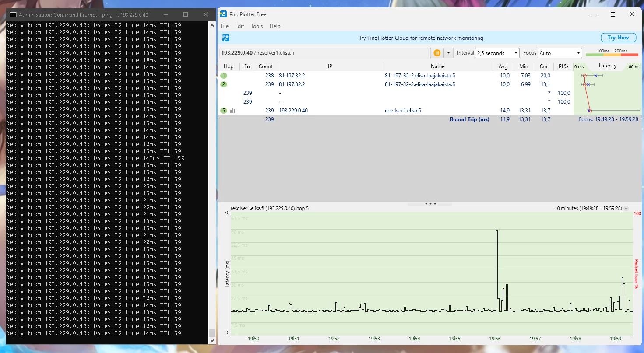Click the graph title resolver1.elisa.fi (193.229.0.40) hop 5

(x=270, y=208)
